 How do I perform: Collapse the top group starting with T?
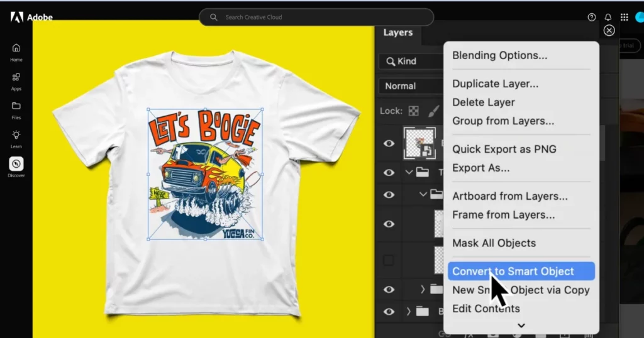click(x=409, y=172)
